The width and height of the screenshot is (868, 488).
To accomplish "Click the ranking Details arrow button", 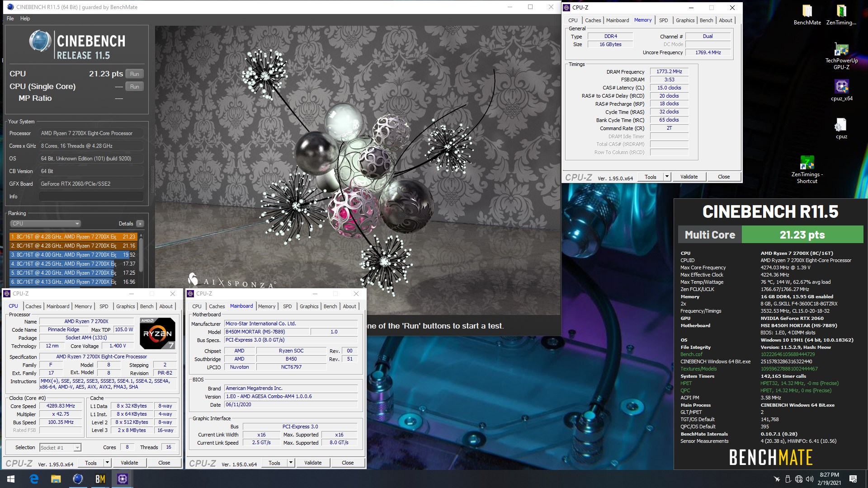I will pyautogui.click(x=140, y=224).
